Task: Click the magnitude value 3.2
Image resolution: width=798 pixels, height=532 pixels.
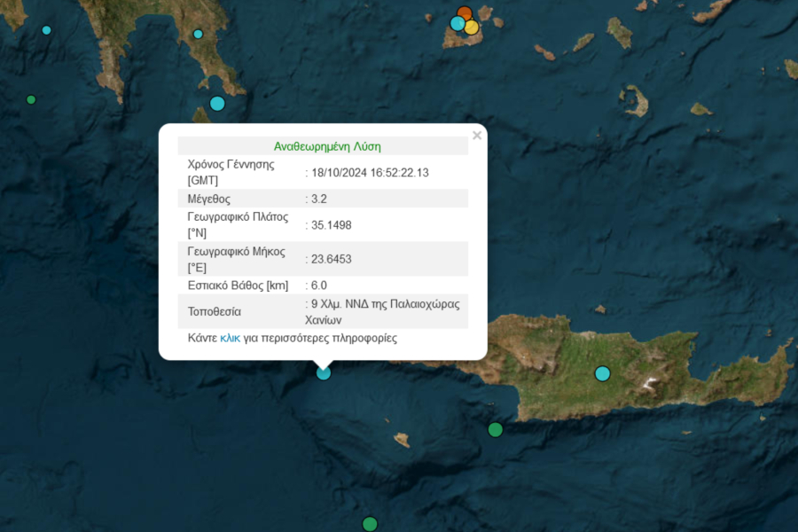Action: point(318,199)
